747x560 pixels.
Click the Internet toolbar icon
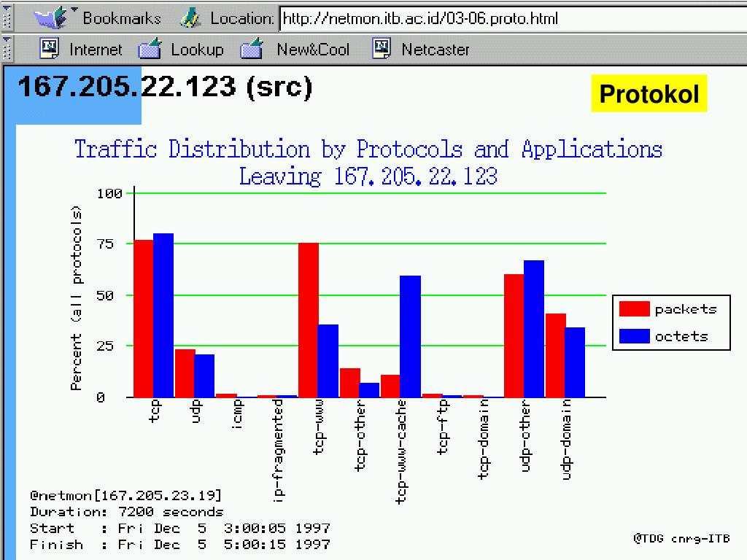click(x=49, y=49)
